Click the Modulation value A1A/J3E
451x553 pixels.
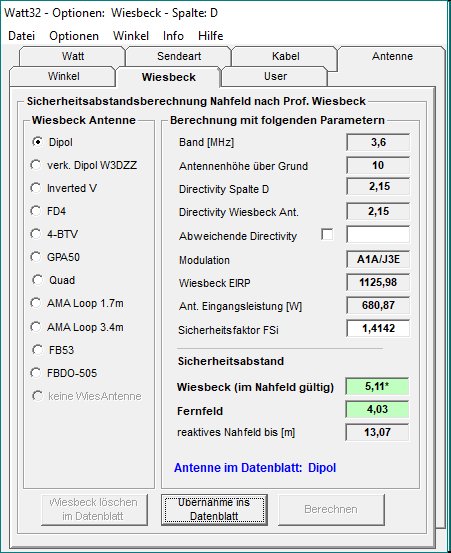click(378, 260)
